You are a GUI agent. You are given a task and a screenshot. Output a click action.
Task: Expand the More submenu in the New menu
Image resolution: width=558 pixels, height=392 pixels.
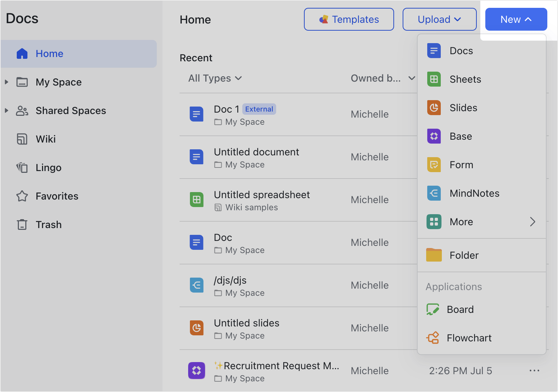point(461,222)
